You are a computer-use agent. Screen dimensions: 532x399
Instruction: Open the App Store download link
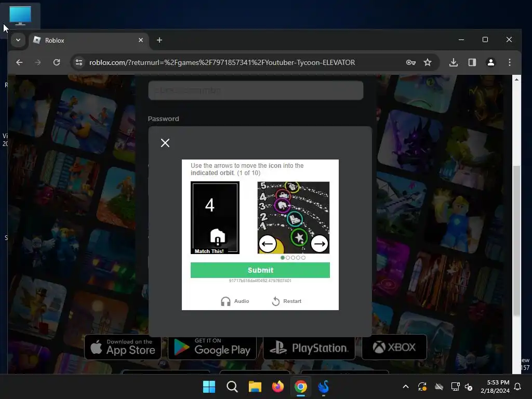[123, 347]
